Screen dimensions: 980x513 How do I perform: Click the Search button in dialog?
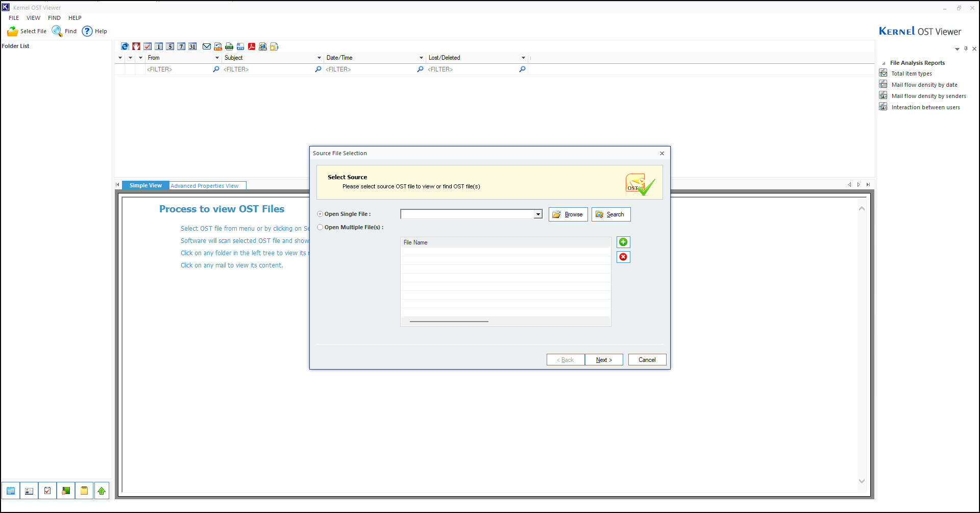(611, 214)
